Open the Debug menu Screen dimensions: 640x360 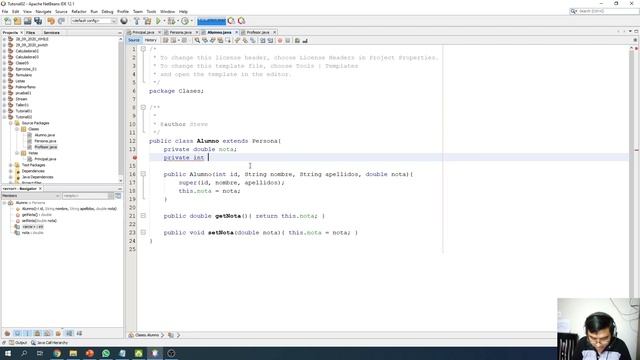107,11
